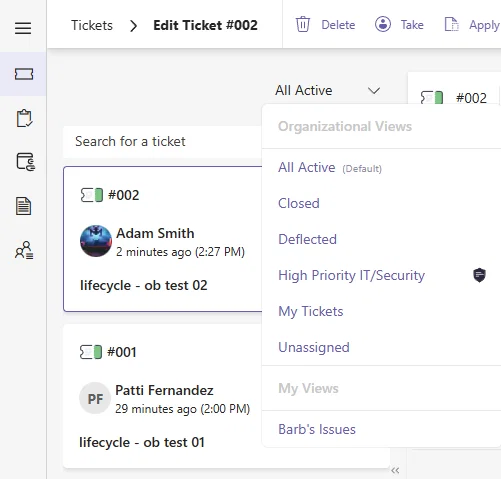The image size is (501, 479).
Task: Select the My Tickets view
Action: (x=311, y=311)
